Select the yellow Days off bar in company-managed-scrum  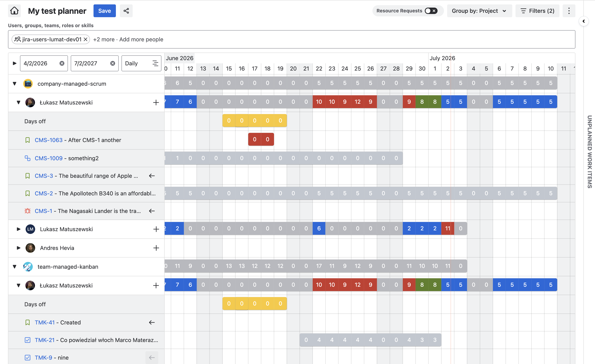(x=255, y=120)
